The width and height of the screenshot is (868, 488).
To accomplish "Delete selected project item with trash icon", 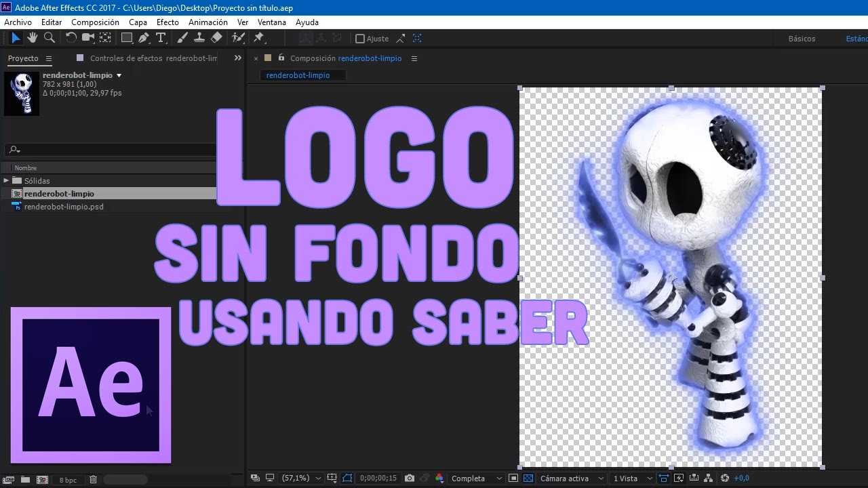I will (x=94, y=479).
